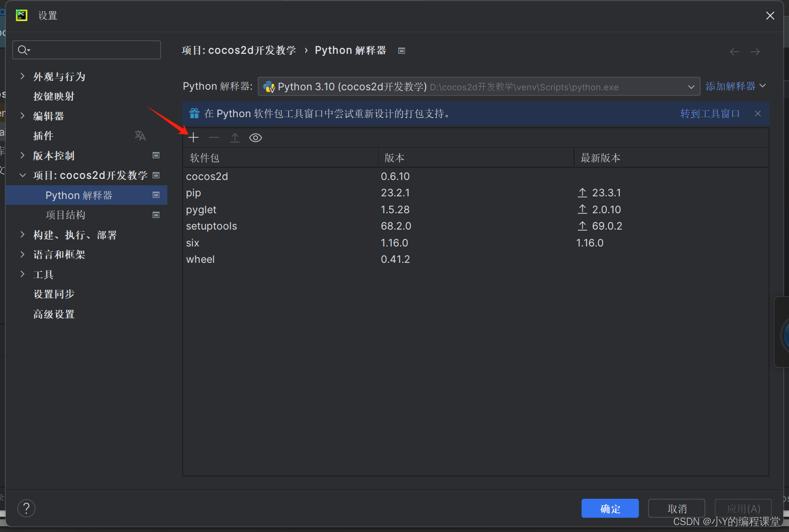Open the Python interpreter dropdown
Image resolution: width=789 pixels, height=532 pixels.
click(479, 87)
